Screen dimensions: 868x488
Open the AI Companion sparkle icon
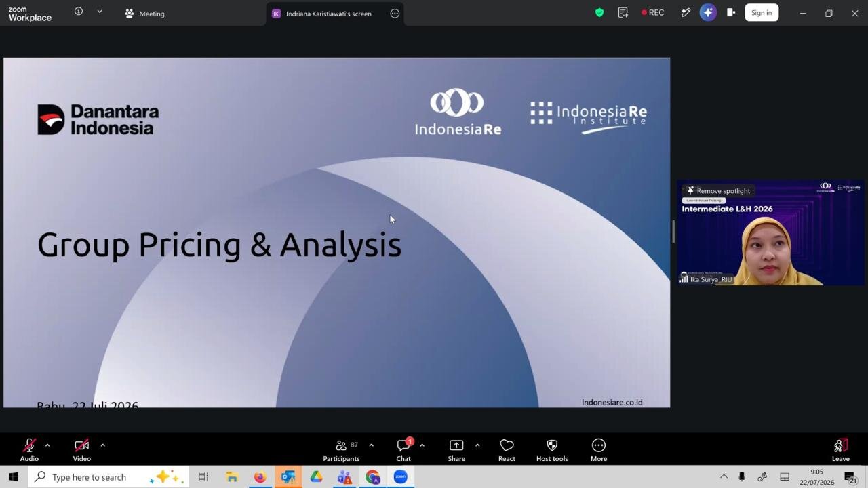point(708,12)
